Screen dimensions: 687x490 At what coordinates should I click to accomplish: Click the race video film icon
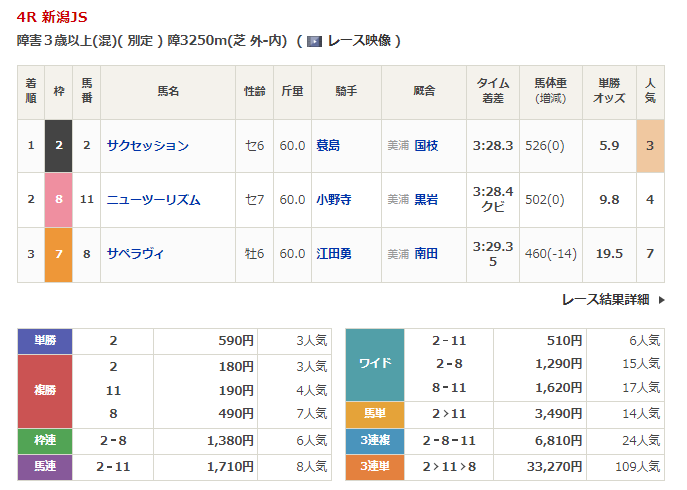pyautogui.click(x=313, y=41)
